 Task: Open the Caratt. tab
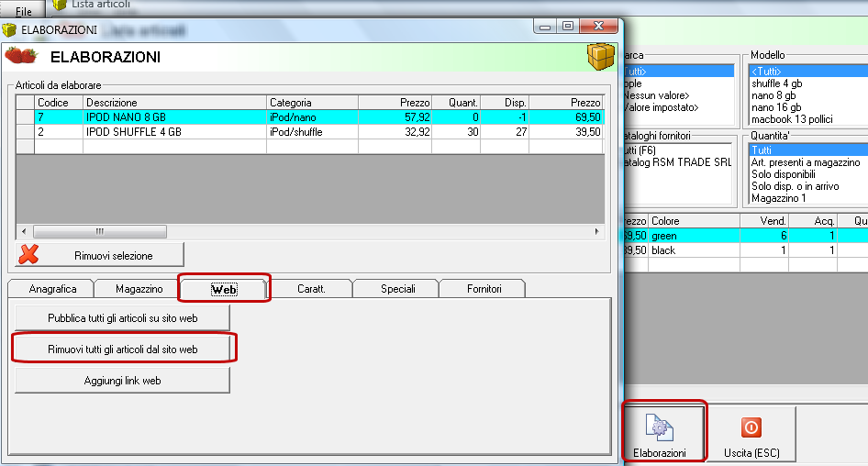tap(311, 289)
